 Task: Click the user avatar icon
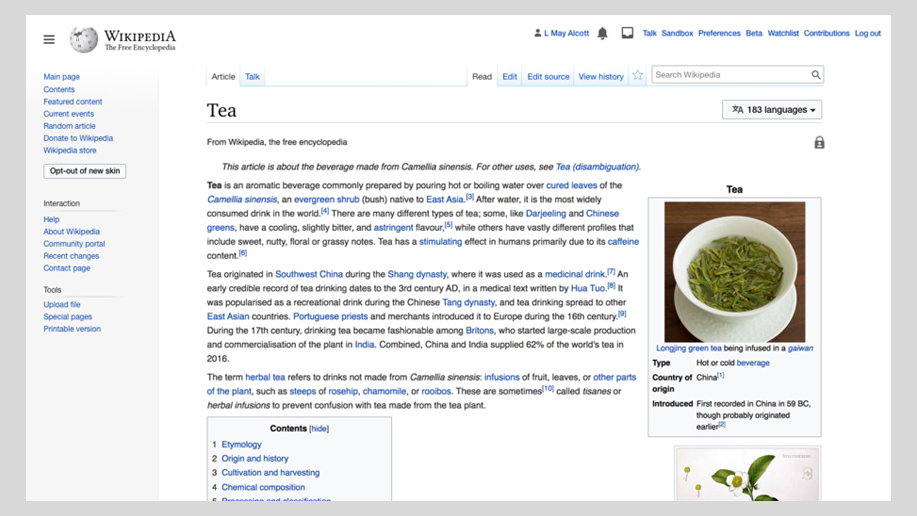[x=537, y=33]
